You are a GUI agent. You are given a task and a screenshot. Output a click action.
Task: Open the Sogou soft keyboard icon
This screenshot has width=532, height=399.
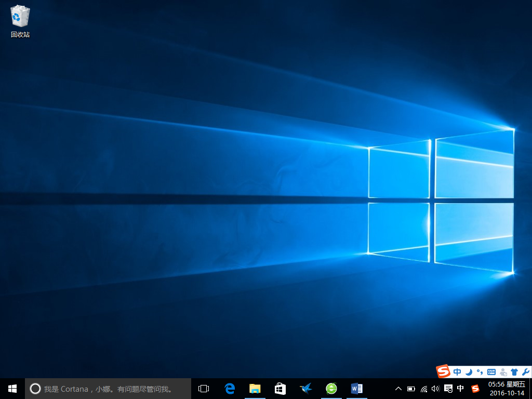491,372
